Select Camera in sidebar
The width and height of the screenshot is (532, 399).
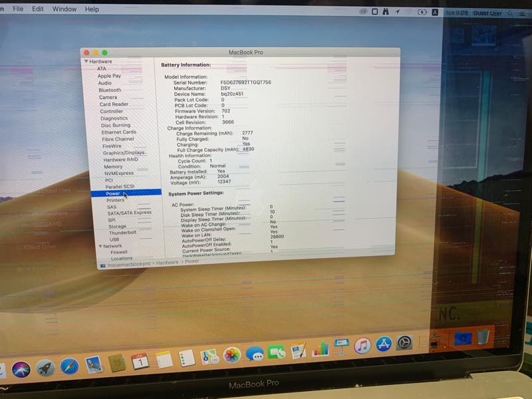click(108, 97)
